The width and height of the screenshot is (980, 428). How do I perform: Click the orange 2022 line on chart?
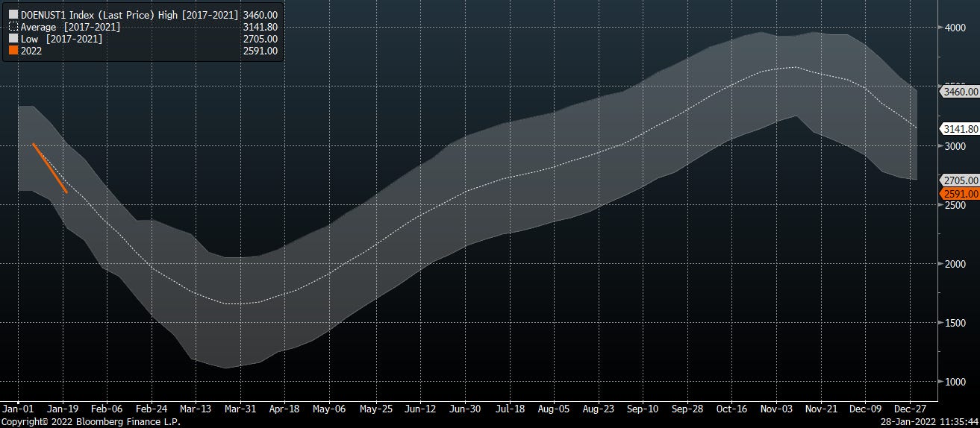[x=50, y=168]
